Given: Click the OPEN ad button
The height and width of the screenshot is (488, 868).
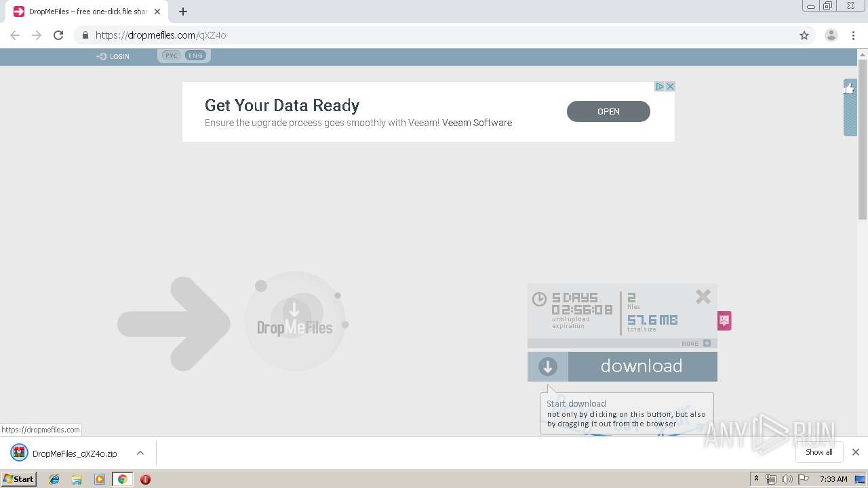Looking at the screenshot, I should tap(608, 112).
